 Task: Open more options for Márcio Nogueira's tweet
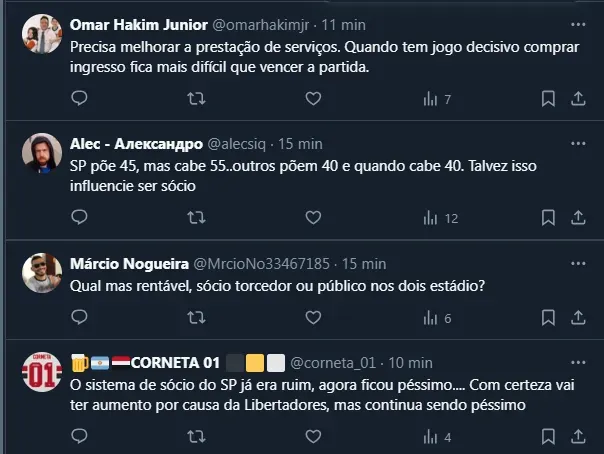click(578, 263)
